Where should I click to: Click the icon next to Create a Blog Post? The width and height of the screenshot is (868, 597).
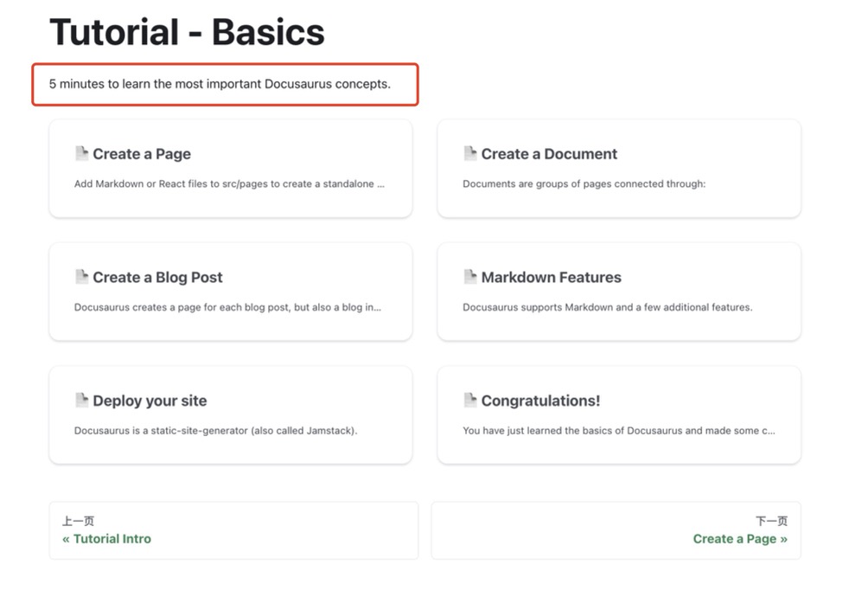tap(81, 277)
